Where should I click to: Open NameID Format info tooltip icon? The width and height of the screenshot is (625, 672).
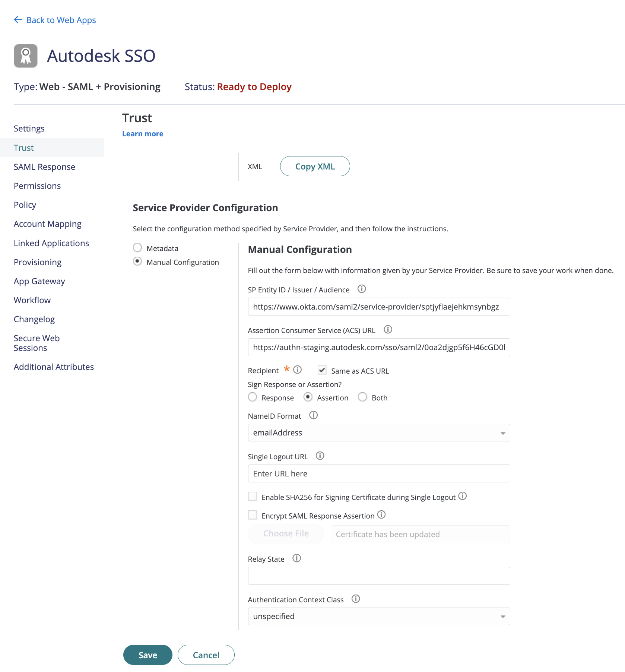pos(313,415)
